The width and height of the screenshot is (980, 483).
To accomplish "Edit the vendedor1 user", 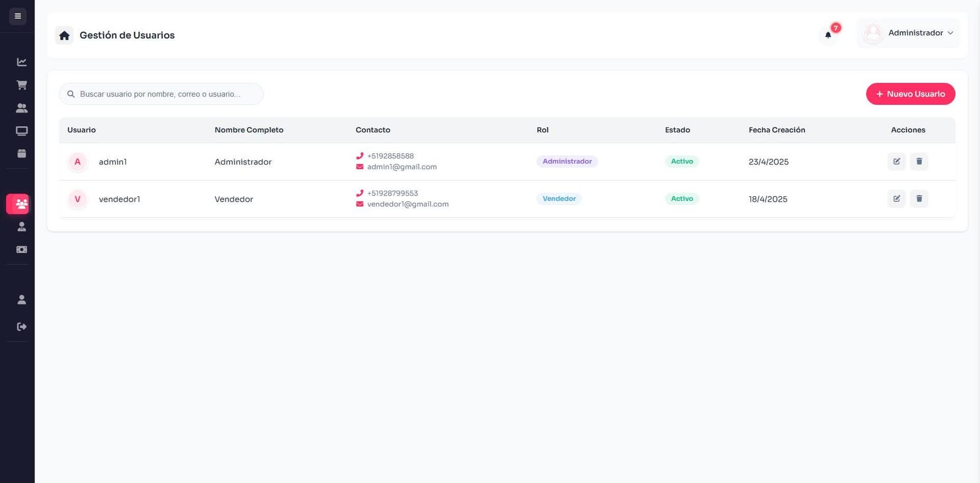I will (896, 199).
